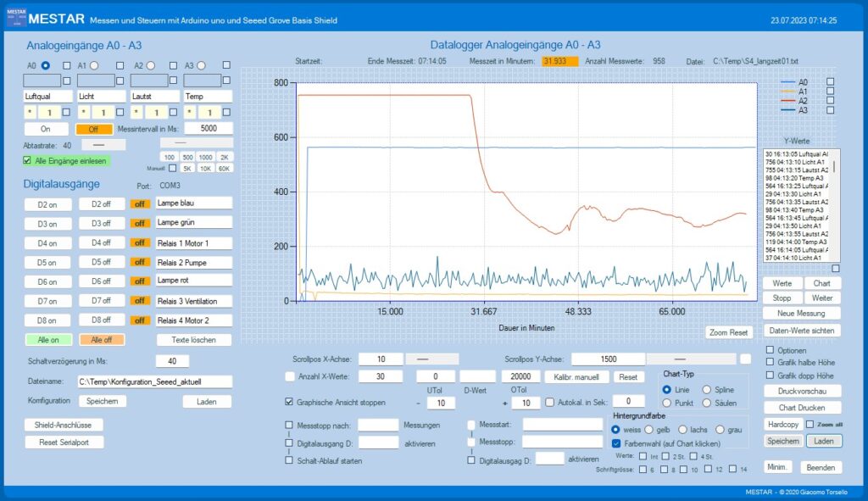Click the 'Neue Messung' button
Image resolution: width=868 pixels, height=501 pixels.
[801, 315]
